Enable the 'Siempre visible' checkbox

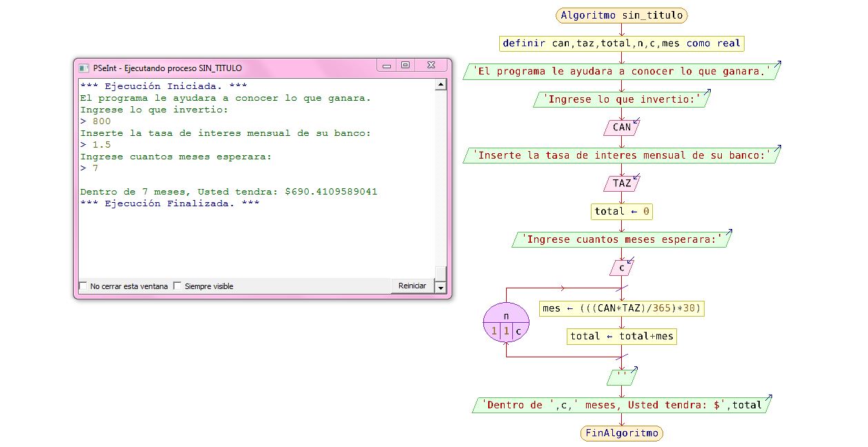(x=177, y=286)
